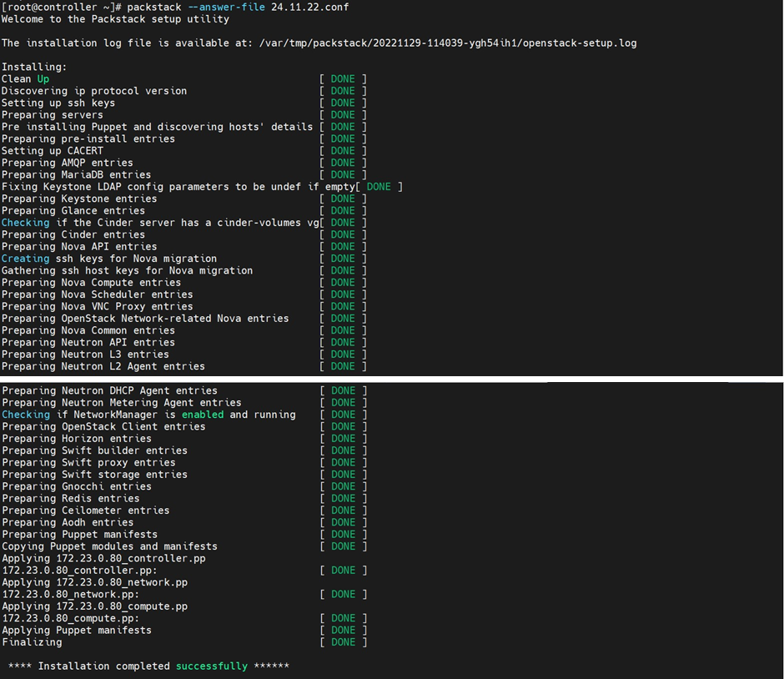Click 'Preparing MariaDB entries' text
Viewport: 784px width, 679px height.
[77, 175]
